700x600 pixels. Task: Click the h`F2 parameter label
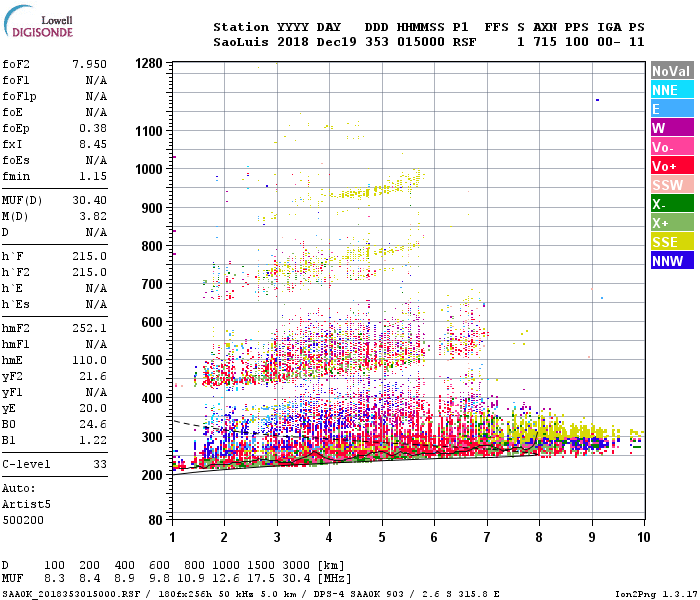(16, 273)
